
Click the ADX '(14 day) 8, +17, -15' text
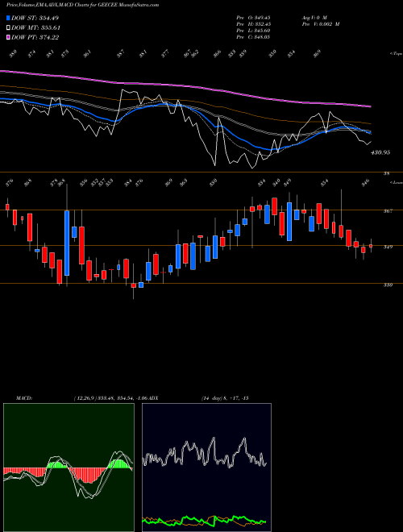(225, 398)
